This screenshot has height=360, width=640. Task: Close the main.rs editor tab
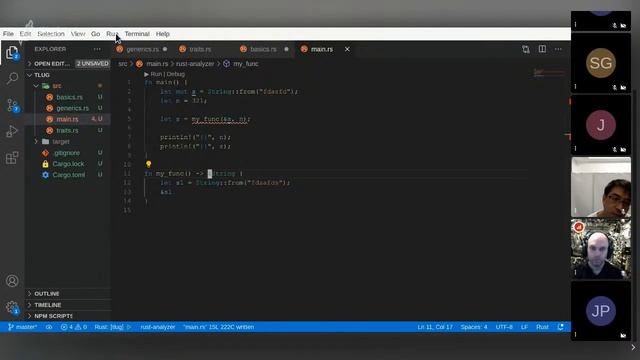(x=347, y=49)
